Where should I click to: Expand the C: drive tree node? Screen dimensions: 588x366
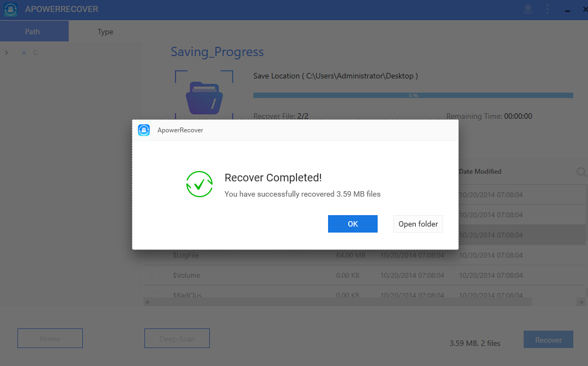click(7, 53)
